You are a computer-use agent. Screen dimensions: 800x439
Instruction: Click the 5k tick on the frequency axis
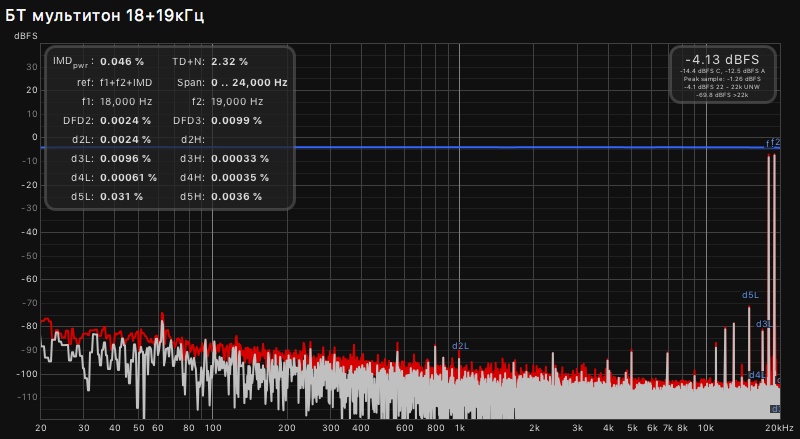tap(633, 428)
